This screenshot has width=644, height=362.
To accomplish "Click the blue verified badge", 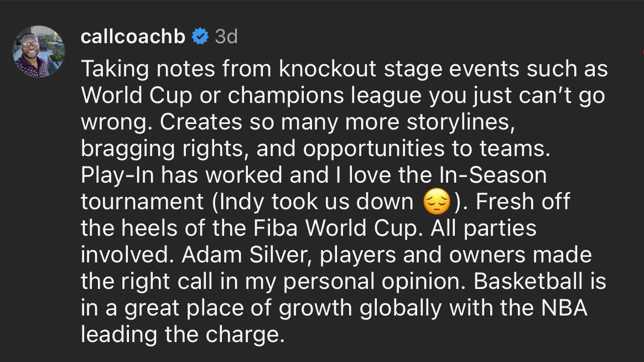I will coord(200,37).
